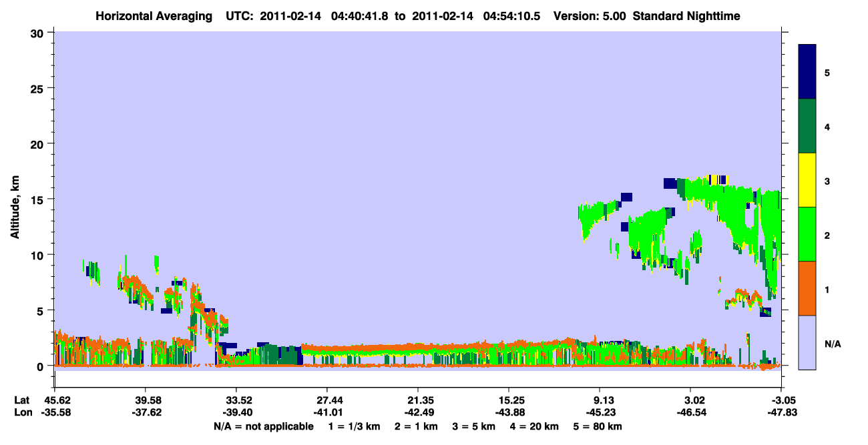Click the bright green color bar segment 2
The height and width of the screenshot is (445, 868).
point(807,234)
